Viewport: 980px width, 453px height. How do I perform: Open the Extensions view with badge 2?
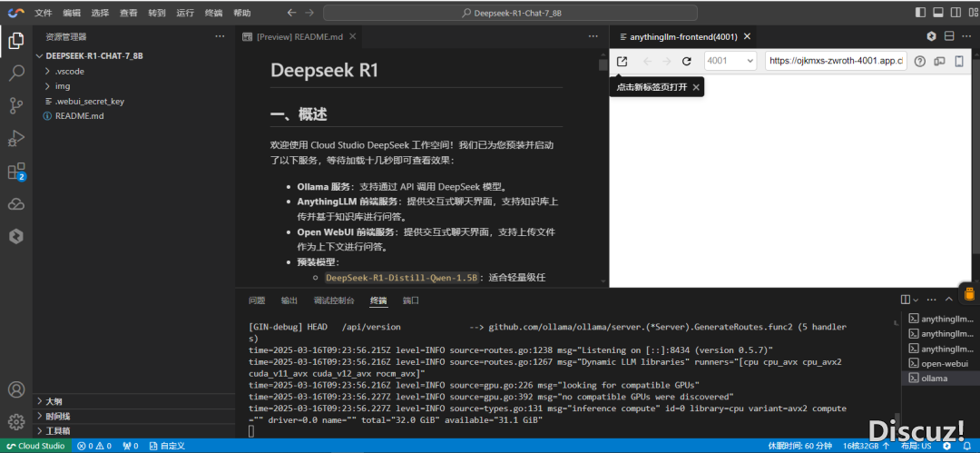pyautogui.click(x=16, y=171)
